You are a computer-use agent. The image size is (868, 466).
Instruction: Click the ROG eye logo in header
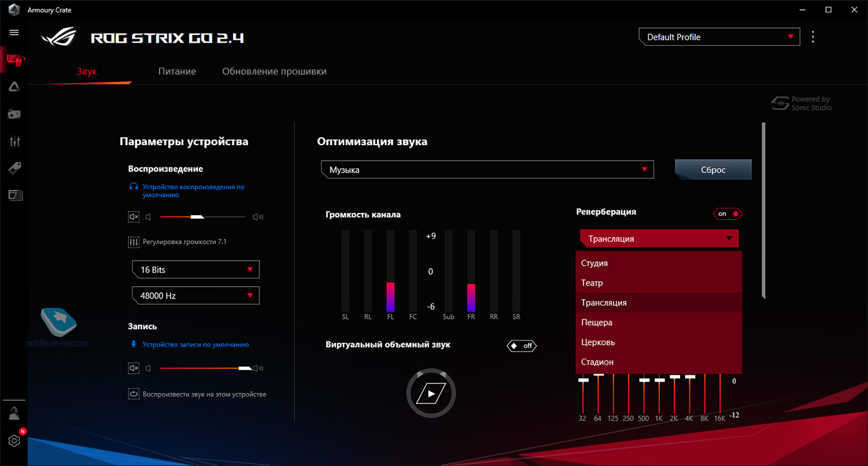tap(58, 37)
